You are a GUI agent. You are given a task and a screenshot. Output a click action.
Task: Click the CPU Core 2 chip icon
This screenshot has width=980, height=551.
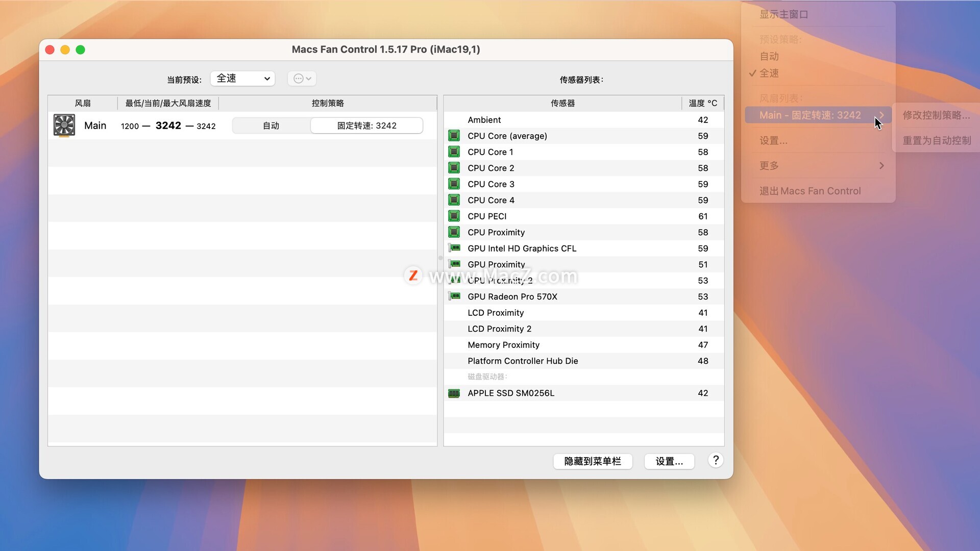click(x=454, y=168)
